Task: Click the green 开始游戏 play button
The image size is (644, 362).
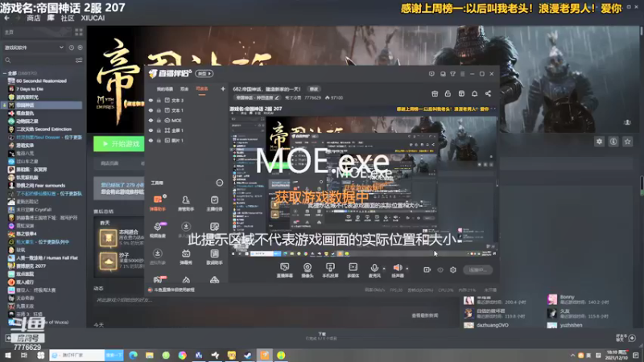Action: [118, 144]
